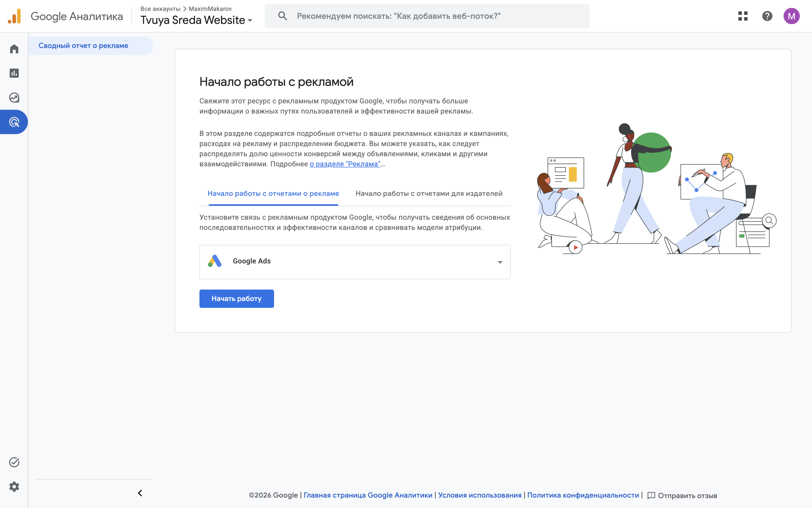Open the Help question mark icon
This screenshot has width=812, height=508.
point(767,16)
